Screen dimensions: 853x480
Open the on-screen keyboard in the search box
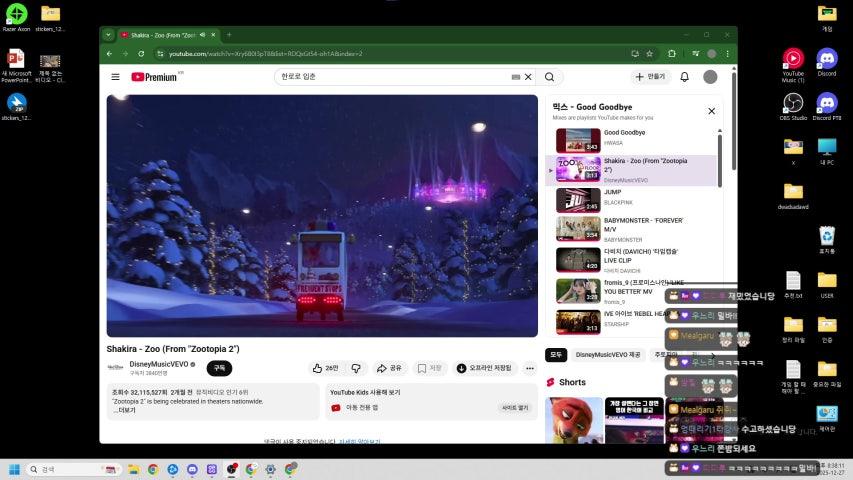515,77
